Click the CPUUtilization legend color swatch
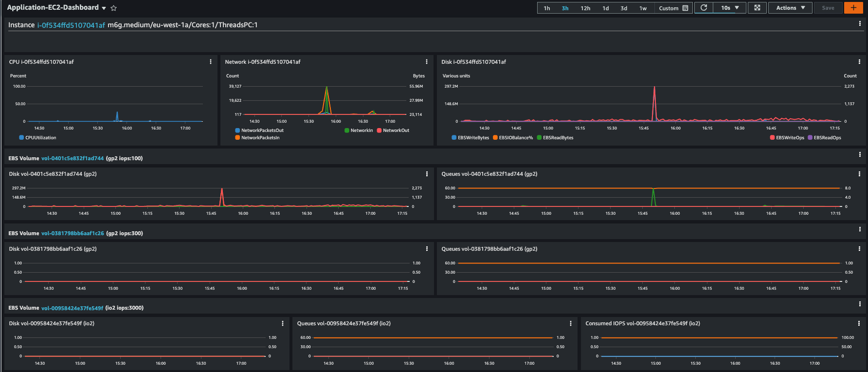 pyautogui.click(x=21, y=138)
